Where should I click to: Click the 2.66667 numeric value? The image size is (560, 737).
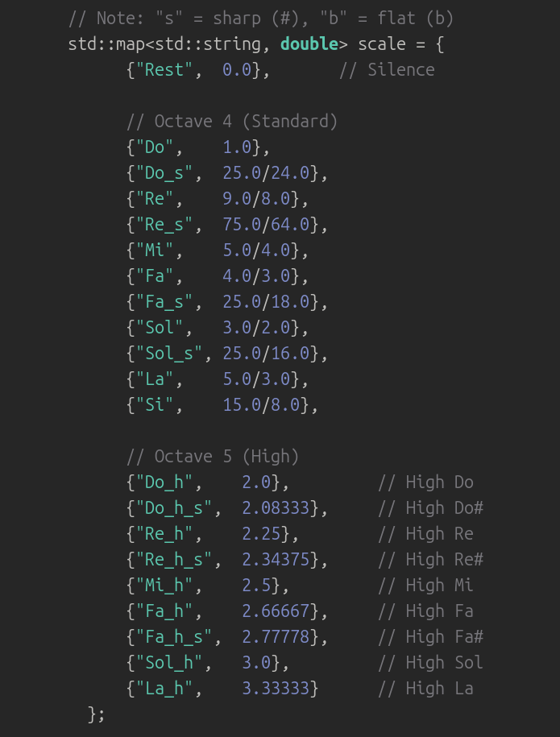coord(276,611)
